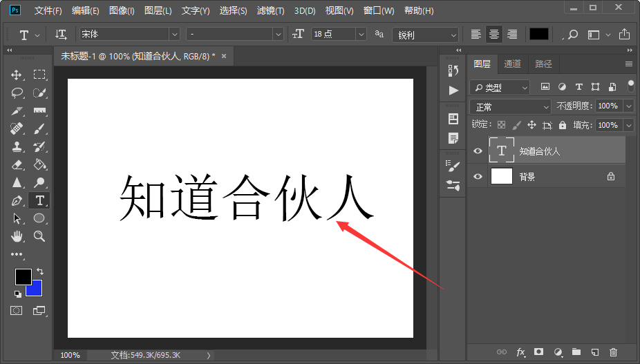Select the Brush tool

pos(39,128)
